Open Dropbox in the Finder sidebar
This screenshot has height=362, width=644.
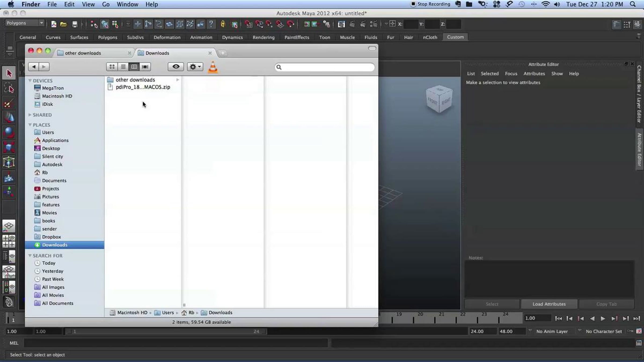pos(51,237)
